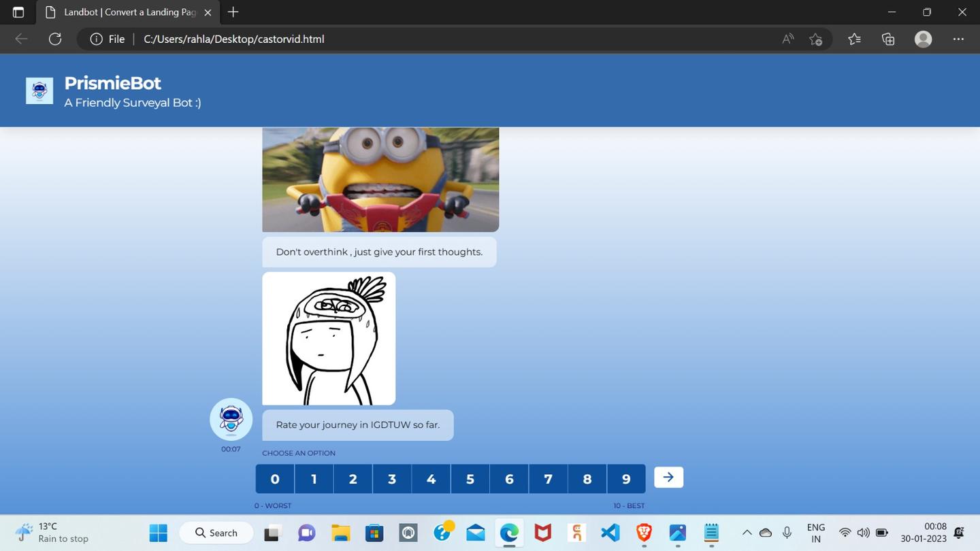The height and width of the screenshot is (551, 980).
Task: Click the next arrow beside rating scale
Action: pos(668,478)
